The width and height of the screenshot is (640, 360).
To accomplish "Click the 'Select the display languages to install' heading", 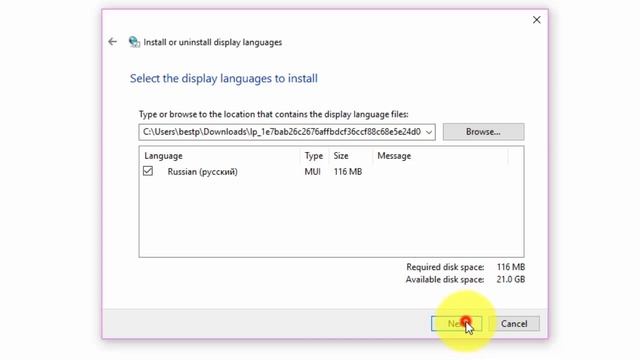I will pyautogui.click(x=224, y=78).
